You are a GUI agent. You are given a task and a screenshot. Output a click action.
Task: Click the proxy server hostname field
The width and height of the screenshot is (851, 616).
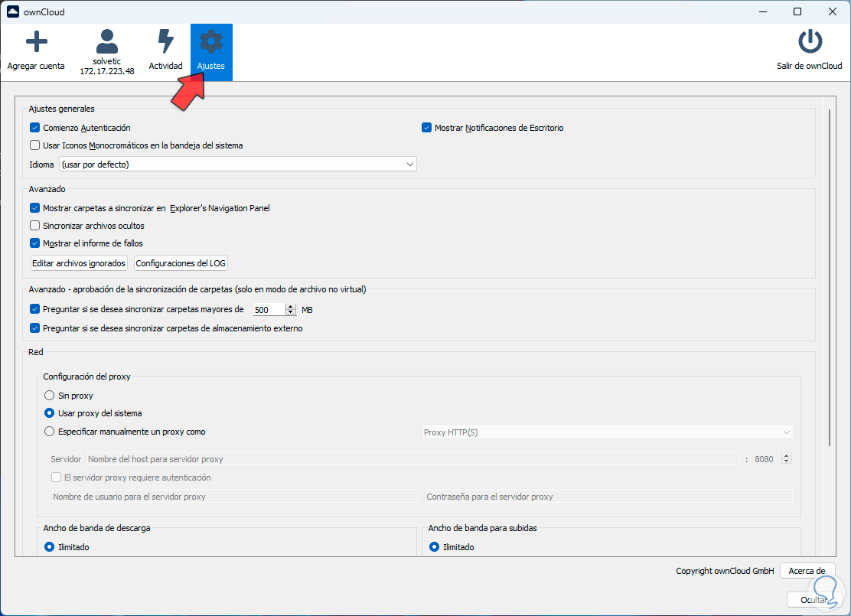click(413, 459)
